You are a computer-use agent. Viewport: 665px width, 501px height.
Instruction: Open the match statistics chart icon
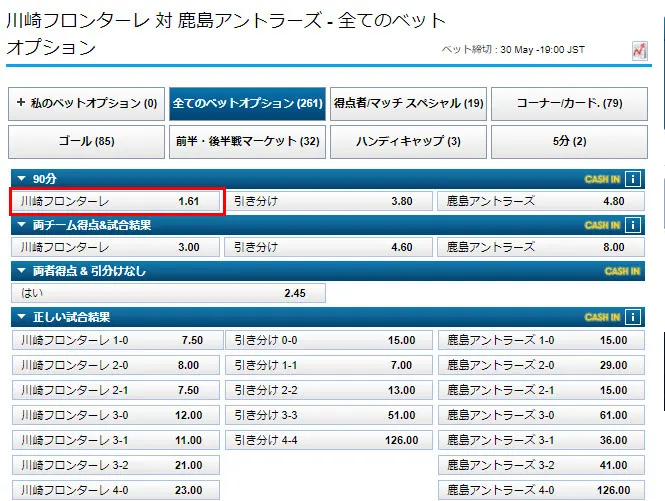pos(639,50)
